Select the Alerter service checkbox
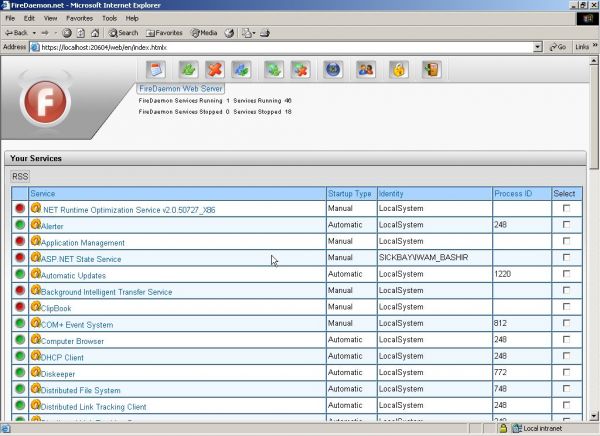The width and height of the screenshot is (600, 436). point(566,225)
